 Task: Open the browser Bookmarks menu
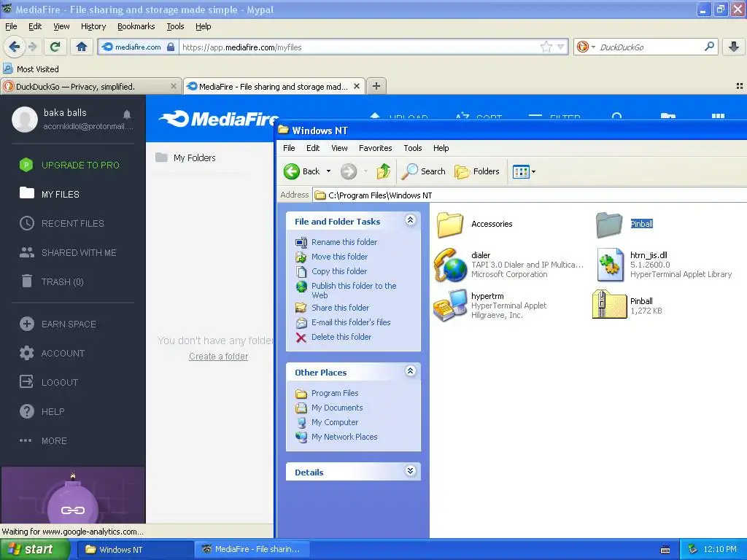[x=136, y=26]
